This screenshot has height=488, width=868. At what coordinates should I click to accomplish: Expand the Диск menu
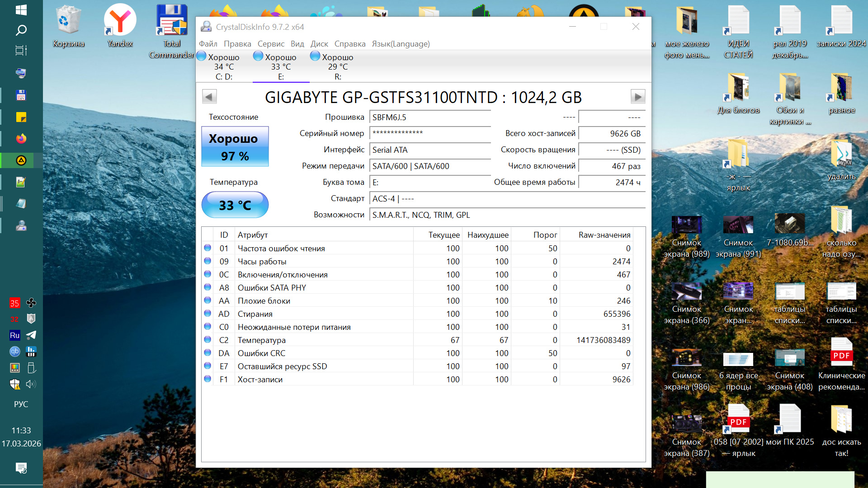point(319,44)
